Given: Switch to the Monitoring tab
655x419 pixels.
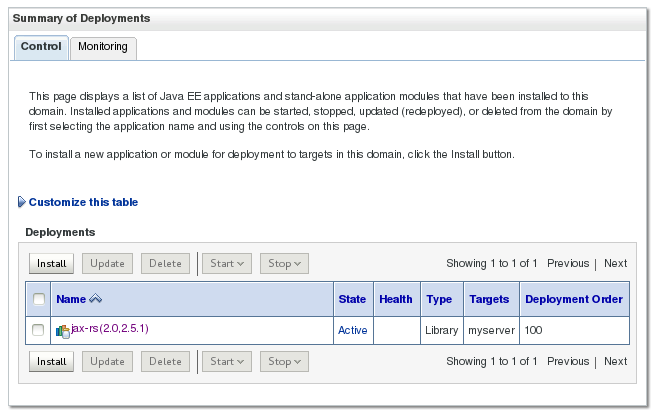Looking at the screenshot, I should tap(104, 47).
